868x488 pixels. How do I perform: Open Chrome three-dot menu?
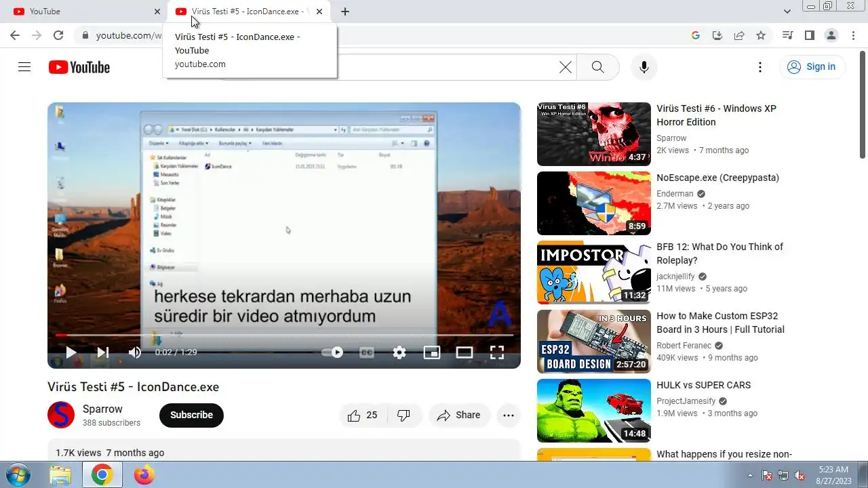pos(853,35)
